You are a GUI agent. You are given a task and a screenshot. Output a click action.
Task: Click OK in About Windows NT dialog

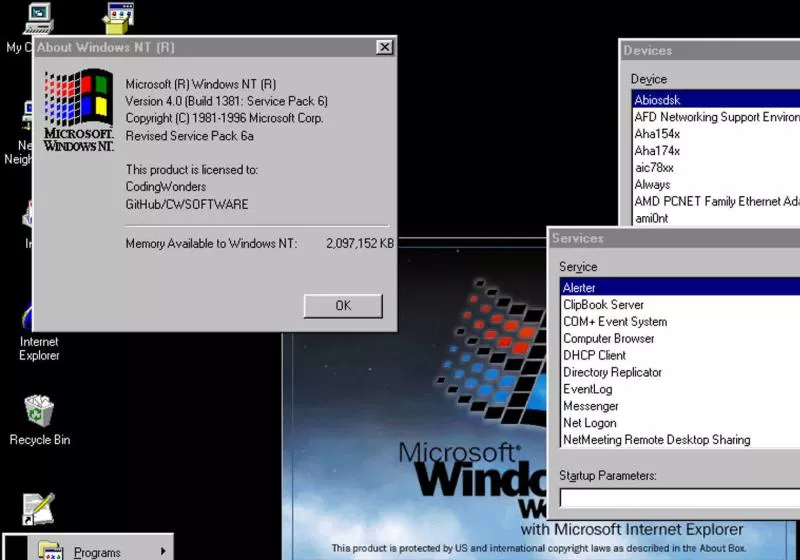tap(343, 306)
